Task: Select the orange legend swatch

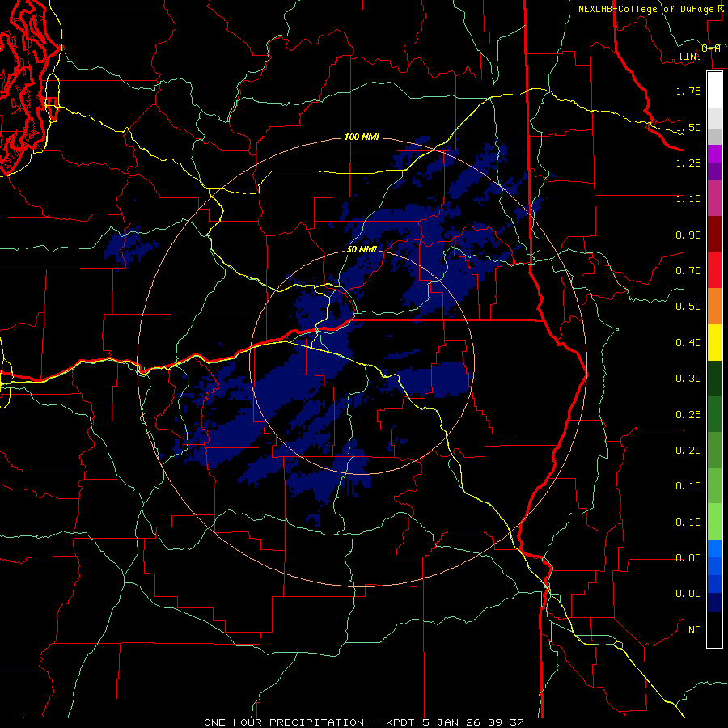Action: coord(714,307)
